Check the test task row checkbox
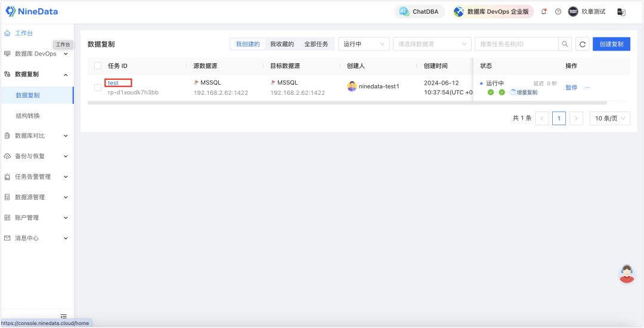Screen dimensions: 644x328 pos(98,88)
